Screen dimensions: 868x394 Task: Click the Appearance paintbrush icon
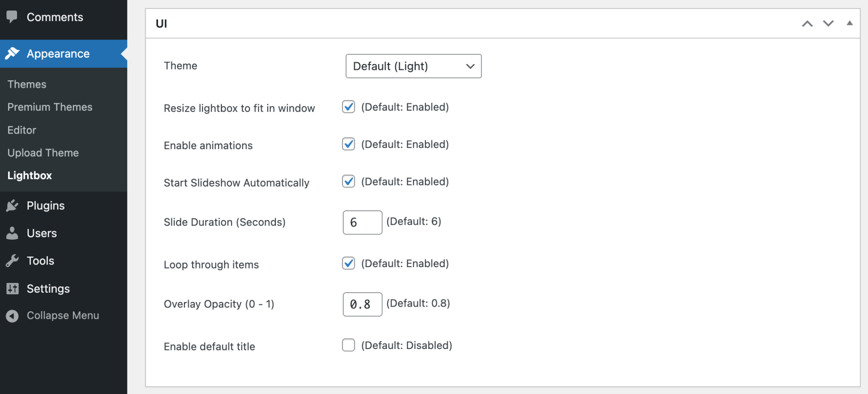click(x=12, y=53)
